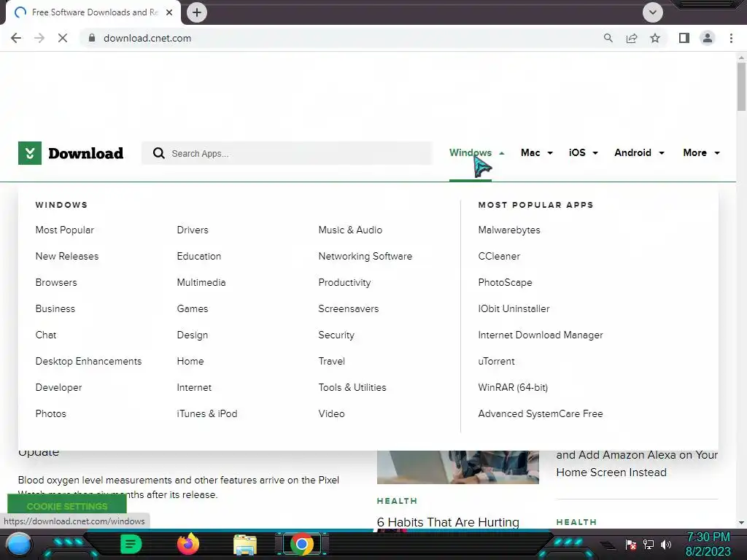Open CCleaner app page
The height and width of the screenshot is (560, 747).
[x=499, y=256]
